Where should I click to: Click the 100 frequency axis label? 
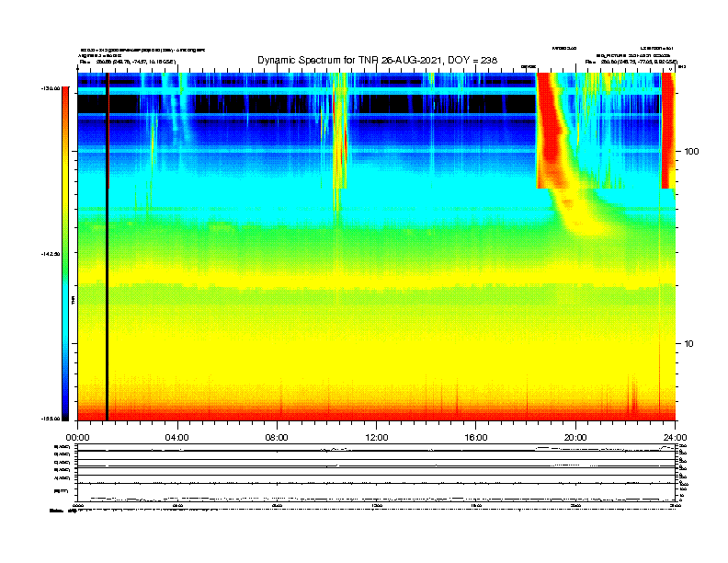click(x=691, y=152)
